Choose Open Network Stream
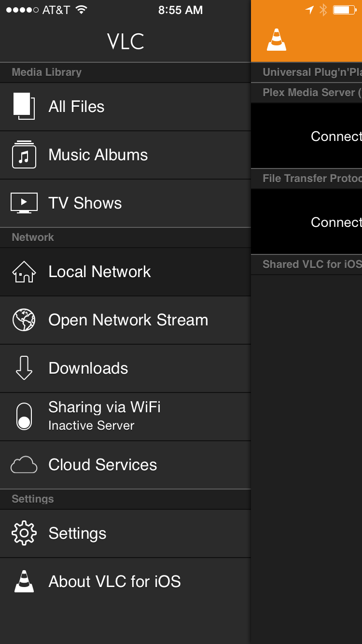 coord(128,320)
